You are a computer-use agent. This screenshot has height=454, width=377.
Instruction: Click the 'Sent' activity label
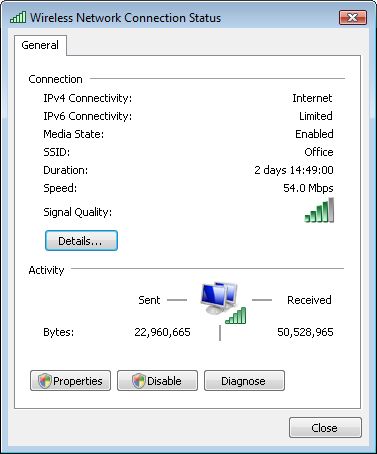pos(149,300)
